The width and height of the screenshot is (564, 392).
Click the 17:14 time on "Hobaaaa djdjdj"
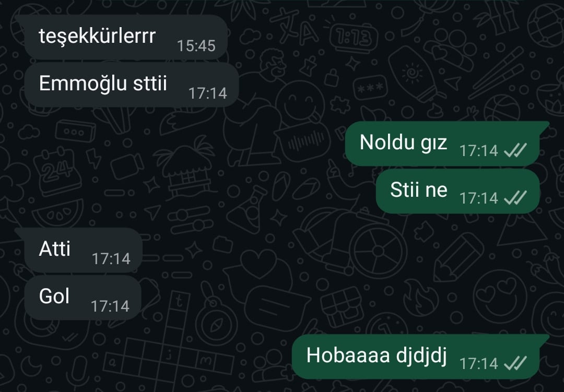pyautogui.click(x=479, y=363)
